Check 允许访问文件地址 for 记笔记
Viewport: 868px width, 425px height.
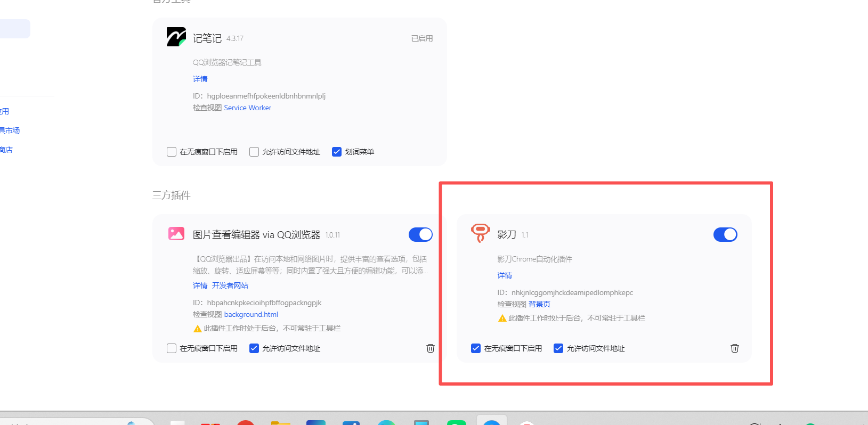coord(254,152)
